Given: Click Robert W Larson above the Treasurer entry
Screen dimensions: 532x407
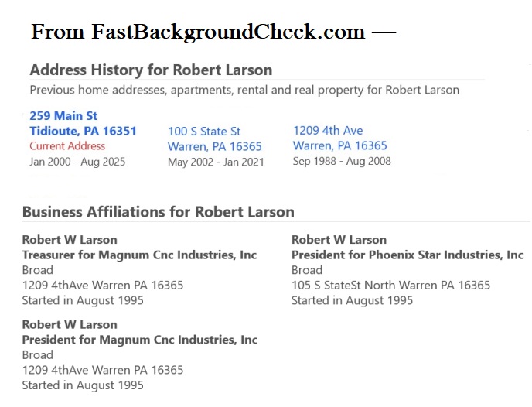Looking at the screenshot, I should 70,240.
